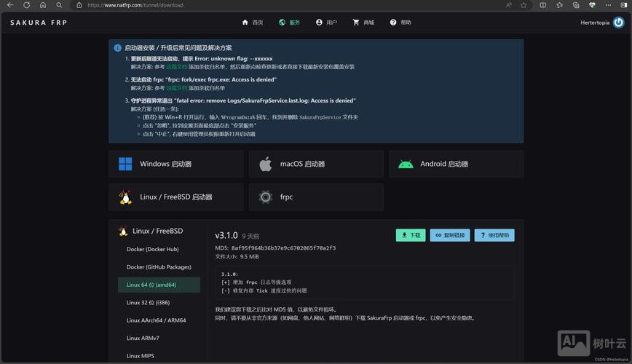Click the 3.1.0 changelog box

(364, 282)
